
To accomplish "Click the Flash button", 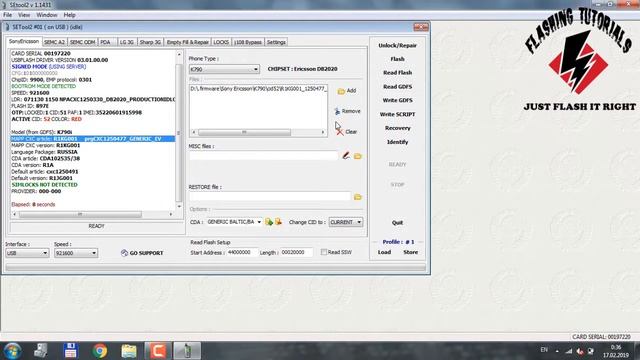I will tap(397, 59).
